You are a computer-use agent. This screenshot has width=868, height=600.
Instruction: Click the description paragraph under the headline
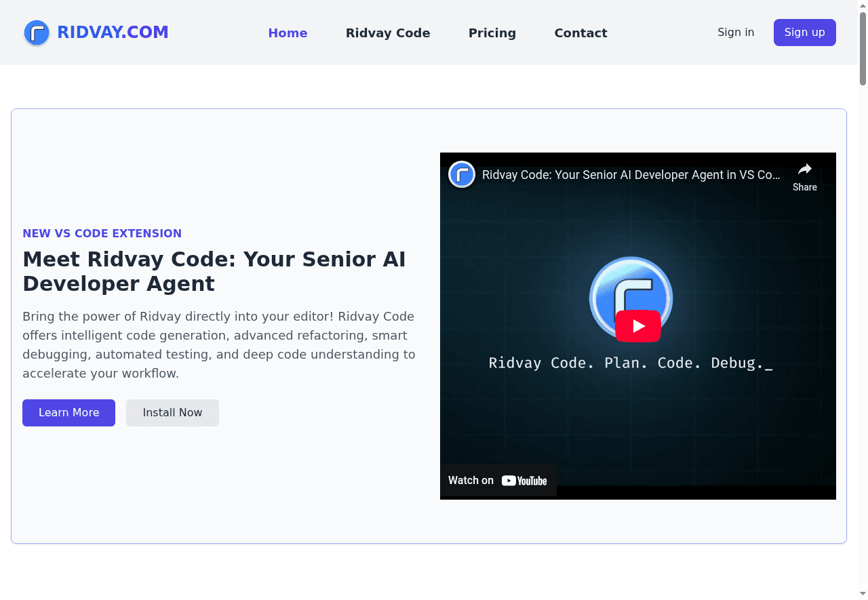[219, 344]
